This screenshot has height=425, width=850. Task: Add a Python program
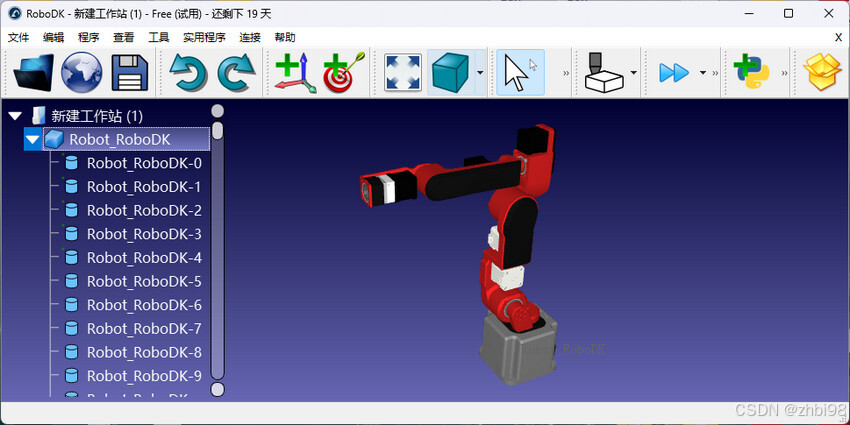point(752,72)
